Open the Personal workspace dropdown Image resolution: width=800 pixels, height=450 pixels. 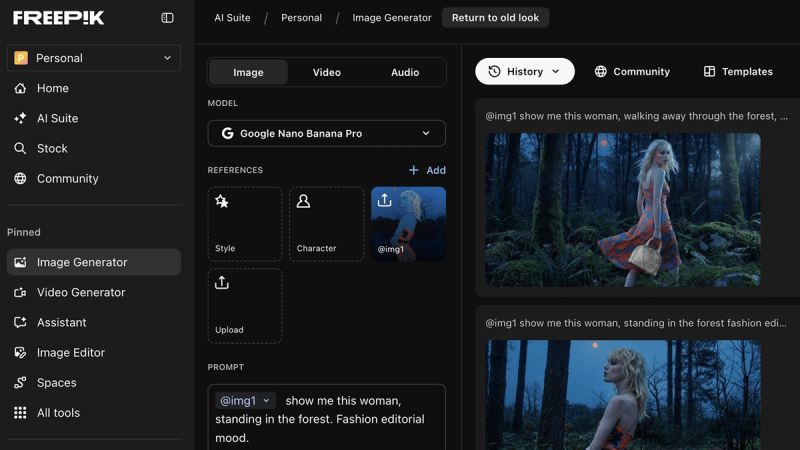[94, 58]
